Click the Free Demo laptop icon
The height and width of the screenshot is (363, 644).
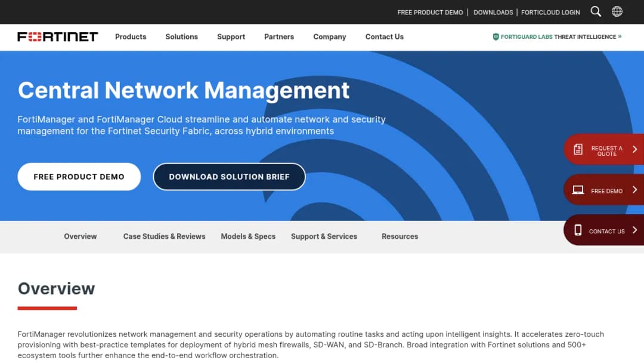pos(578,189)
